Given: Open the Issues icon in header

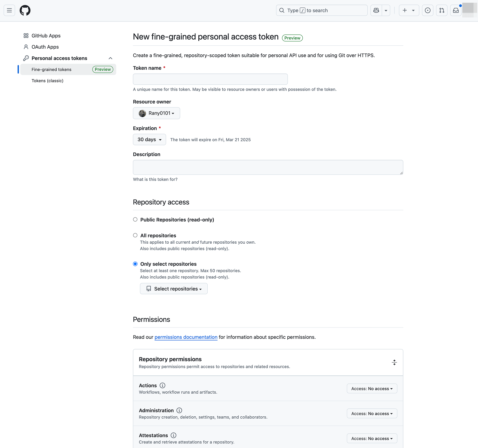Looking at the screenshot, I should point(427,10).
